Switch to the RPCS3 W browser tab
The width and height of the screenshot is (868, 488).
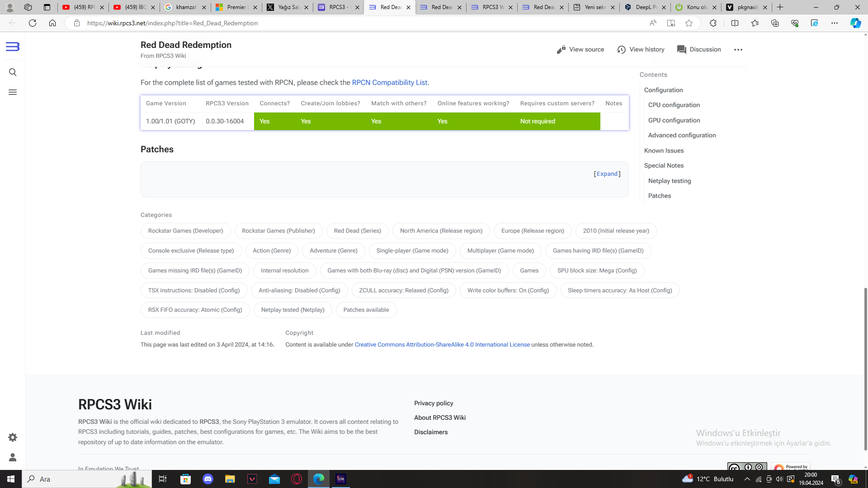click(492, 7)
